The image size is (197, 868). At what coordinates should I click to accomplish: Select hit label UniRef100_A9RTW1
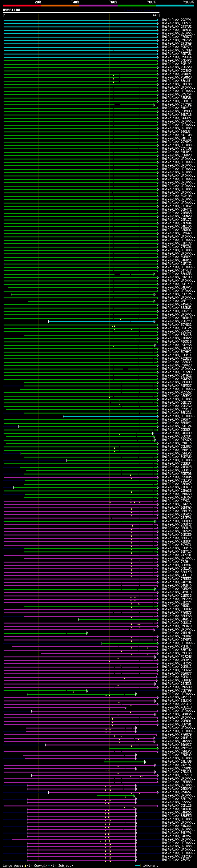click(x=177, y=54)
